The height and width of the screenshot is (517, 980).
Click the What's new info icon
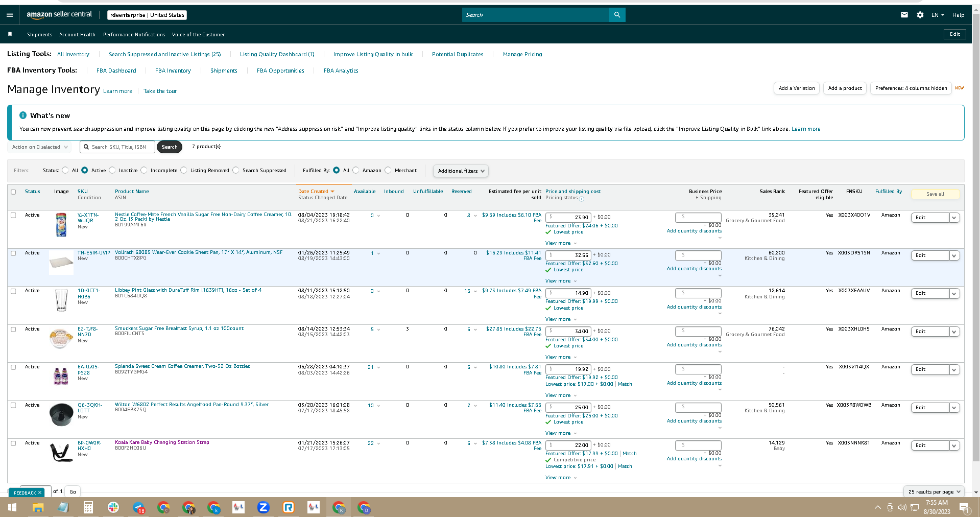click(x=22, y=115)
